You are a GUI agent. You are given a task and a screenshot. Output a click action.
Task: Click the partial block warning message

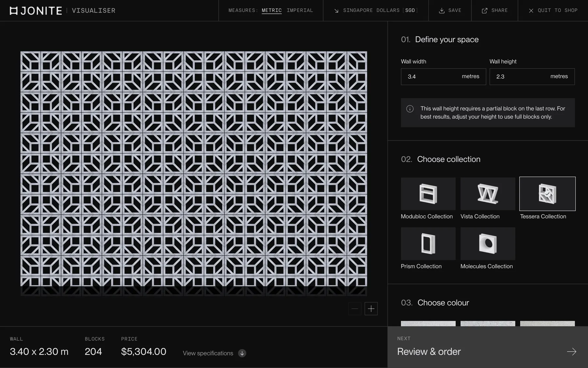coord(488,113)
